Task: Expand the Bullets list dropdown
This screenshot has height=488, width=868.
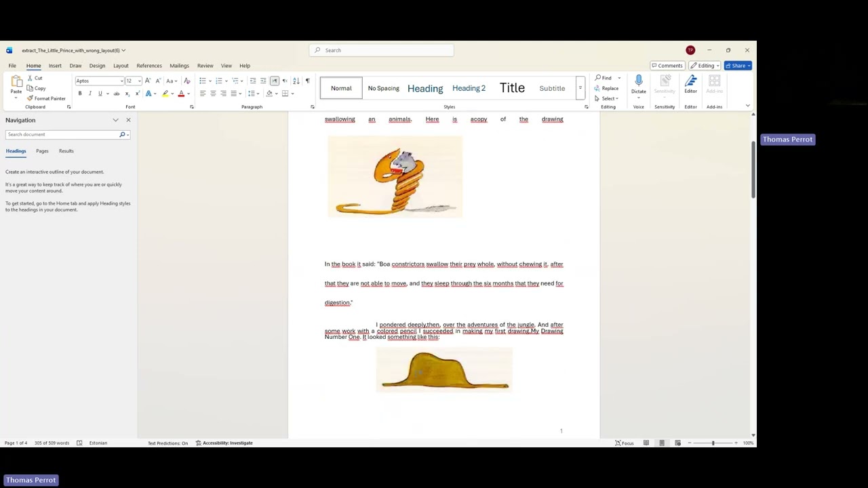Action: (210, 81)
